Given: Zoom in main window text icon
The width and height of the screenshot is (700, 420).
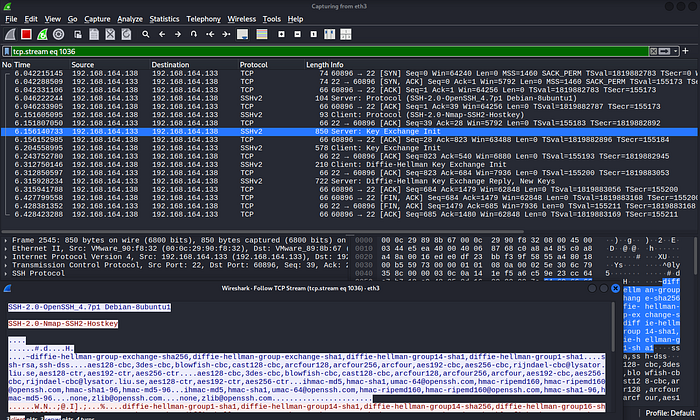Looking at the screenshot, I should coord(281,34).
